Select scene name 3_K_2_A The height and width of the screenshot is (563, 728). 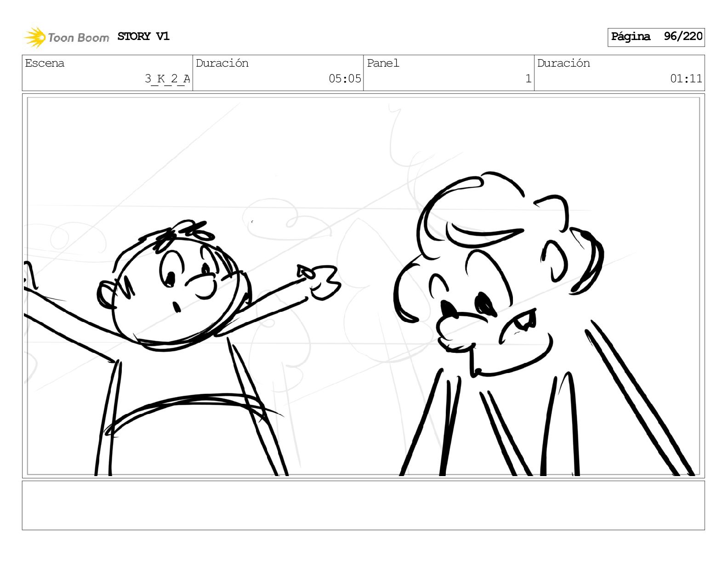pos(167,79)
